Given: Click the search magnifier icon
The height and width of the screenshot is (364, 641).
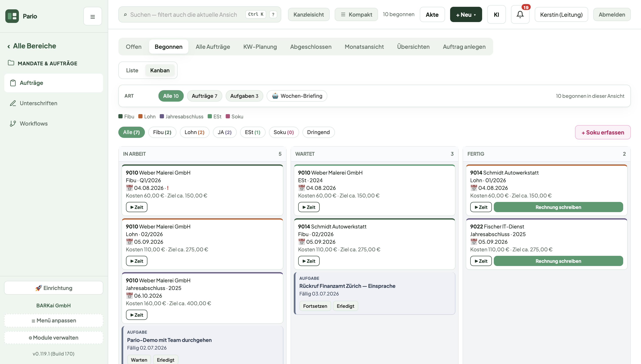Looking at the screenshot, I should click(125, 15).
